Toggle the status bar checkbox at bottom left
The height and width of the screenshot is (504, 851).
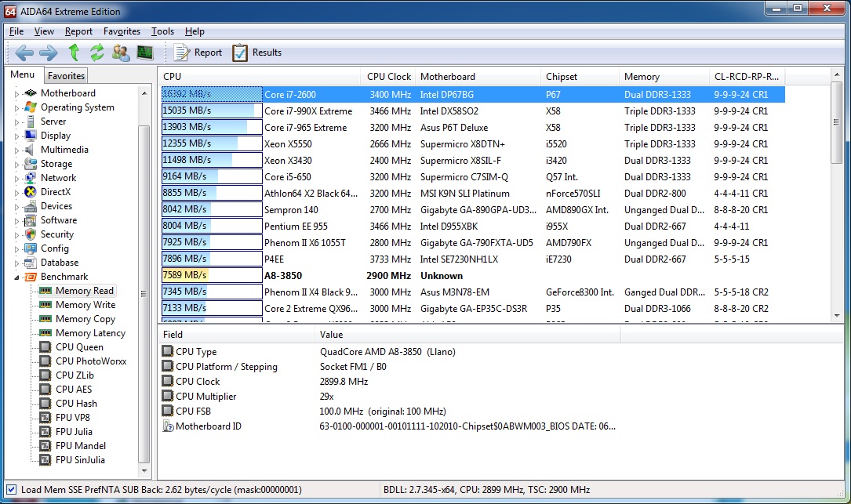point(11,490)
